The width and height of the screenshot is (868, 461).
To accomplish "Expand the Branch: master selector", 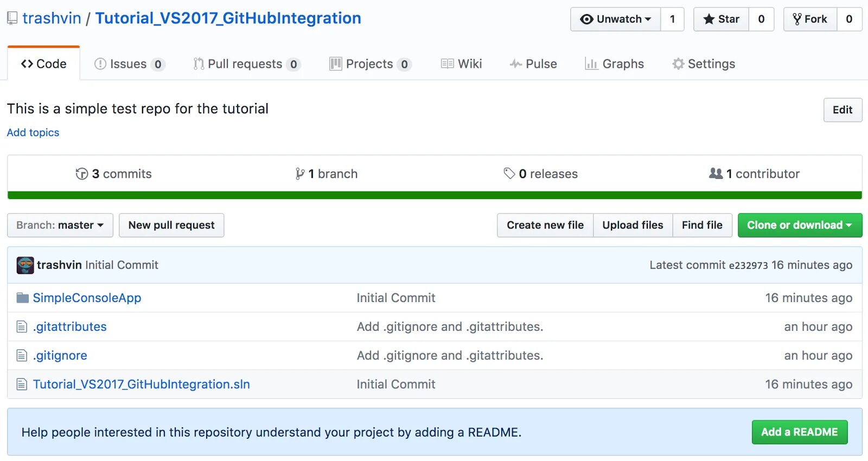I will coord(60,225).
